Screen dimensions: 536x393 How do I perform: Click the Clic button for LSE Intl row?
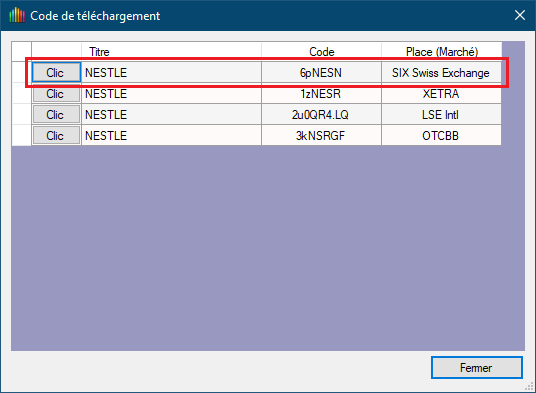(56, 114)
